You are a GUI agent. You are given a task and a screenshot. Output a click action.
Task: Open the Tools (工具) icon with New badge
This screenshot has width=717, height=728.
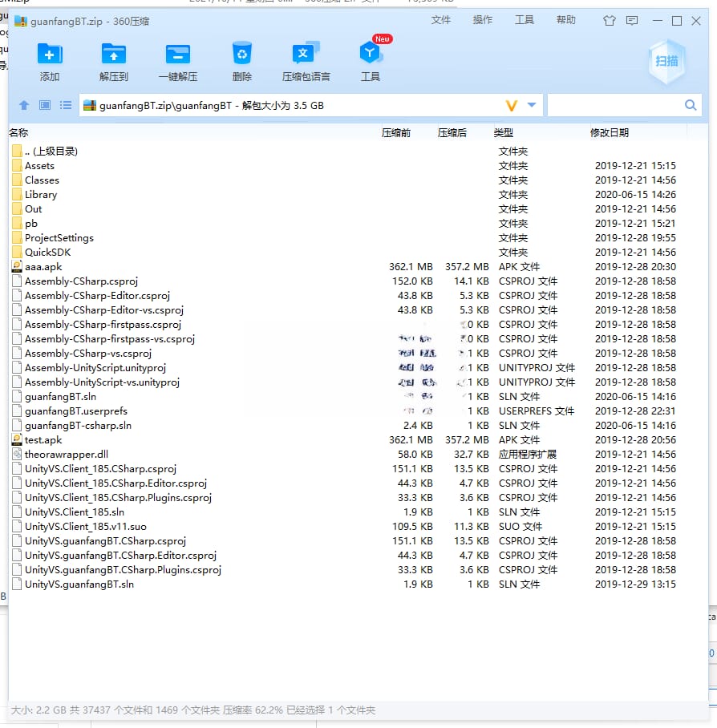click(371, 52)
